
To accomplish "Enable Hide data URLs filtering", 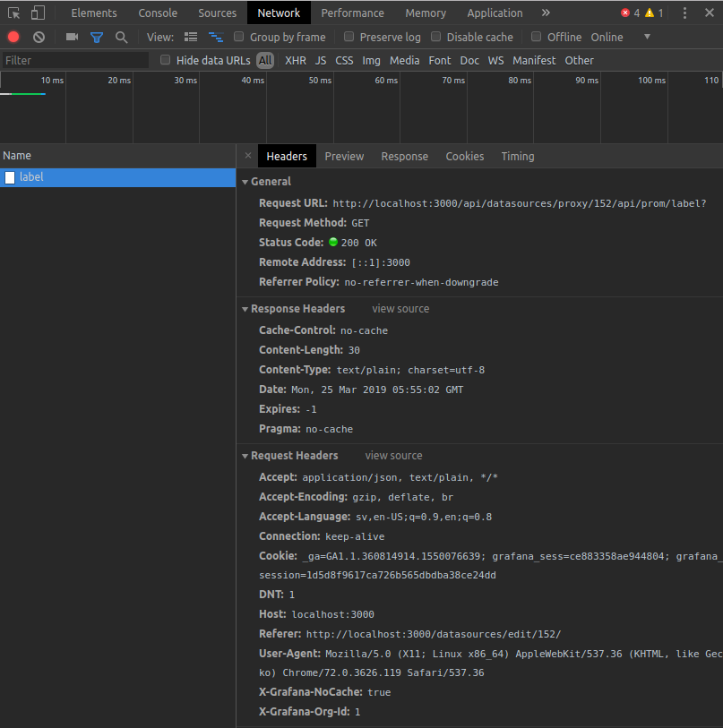I will tap(165, 60).
